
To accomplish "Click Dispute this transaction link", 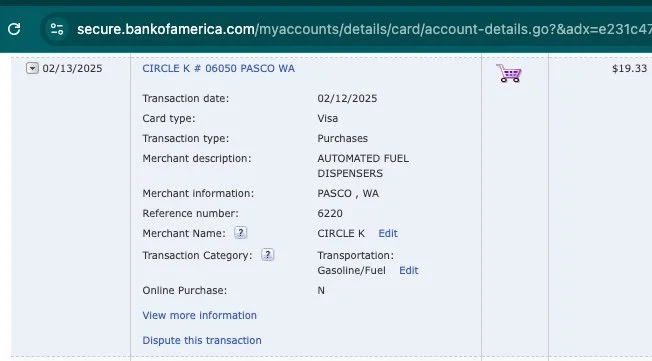I will [x=202, y=340].
